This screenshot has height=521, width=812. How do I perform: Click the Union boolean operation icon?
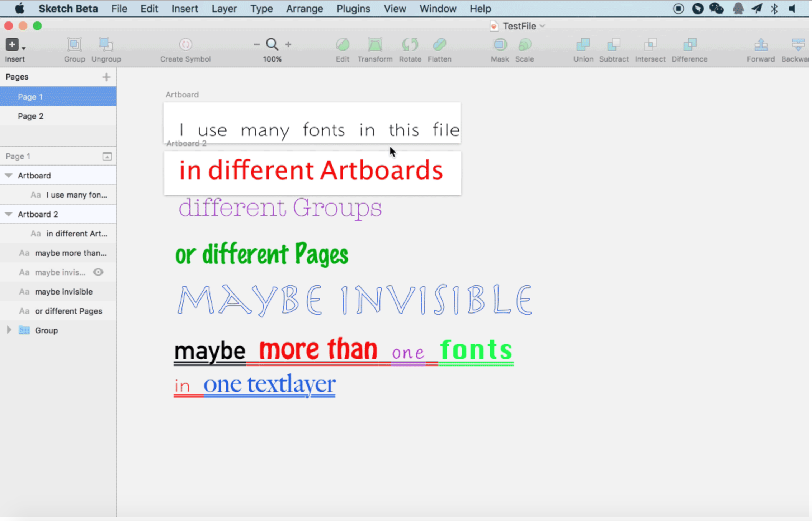click(583, 45)
